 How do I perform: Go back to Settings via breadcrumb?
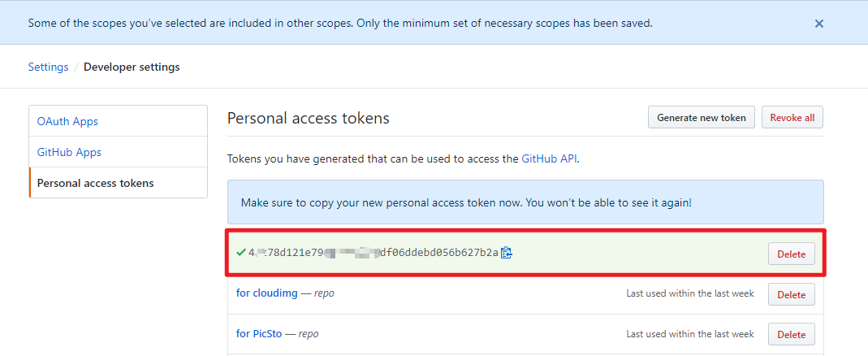[48, 67]
